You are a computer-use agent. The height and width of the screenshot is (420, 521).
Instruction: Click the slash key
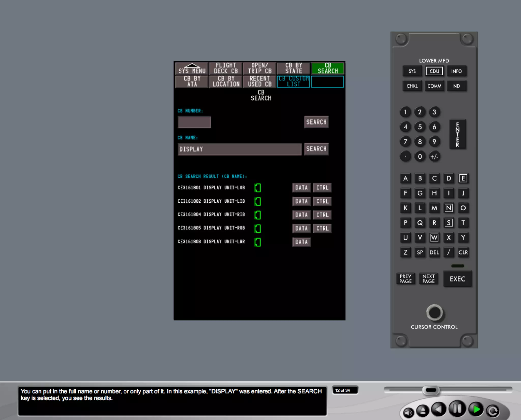(x=448, y=252)
